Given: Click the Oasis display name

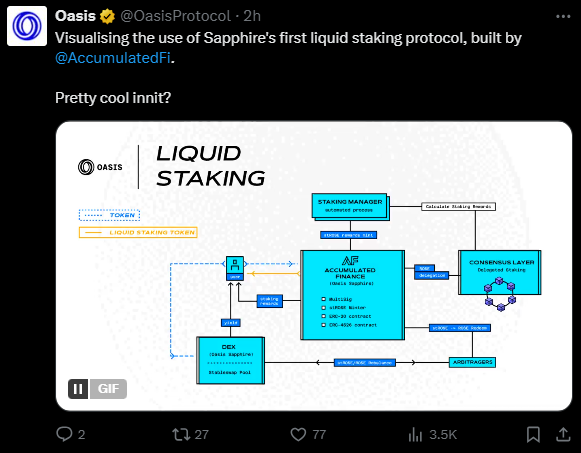Looking at the screenshot, I should 76,16.
